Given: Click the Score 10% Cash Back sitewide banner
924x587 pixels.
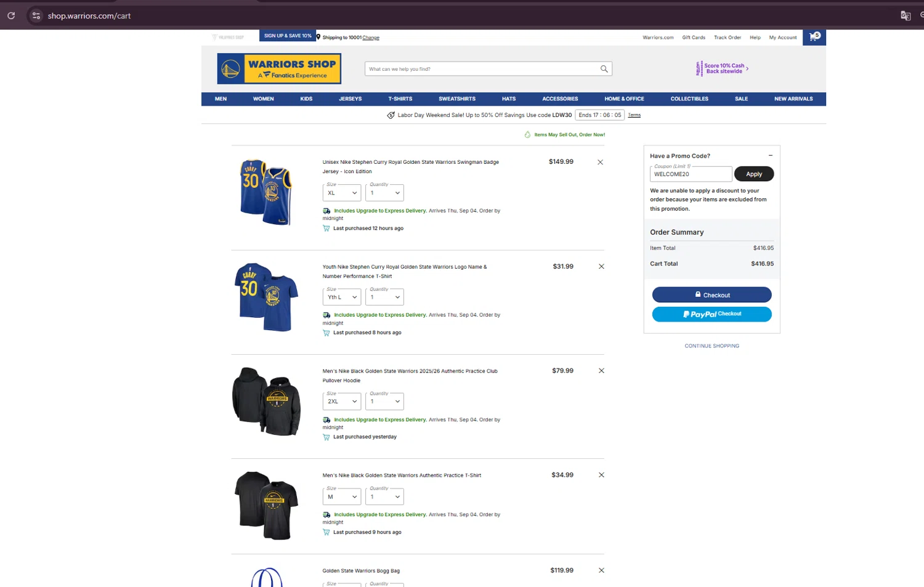Looking at the screenshot, I should (722, 68).
